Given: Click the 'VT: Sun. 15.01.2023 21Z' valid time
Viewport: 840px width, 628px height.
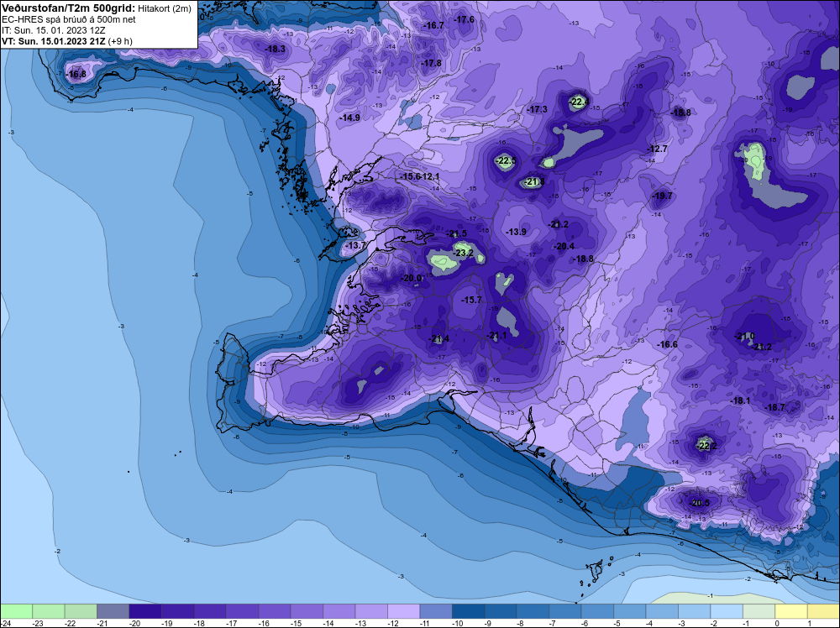Looking at the screenshot, I should pyautogui.click(x=54, y=41).
